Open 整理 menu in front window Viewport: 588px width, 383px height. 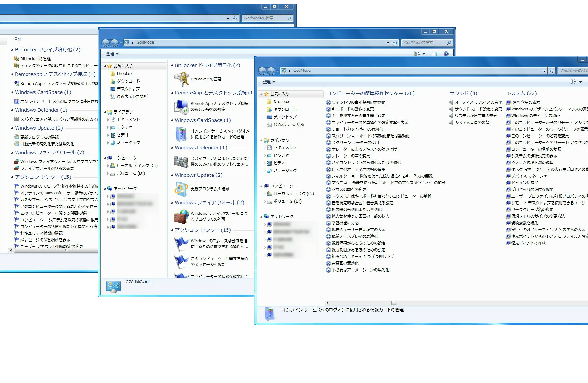click(269, 82)
